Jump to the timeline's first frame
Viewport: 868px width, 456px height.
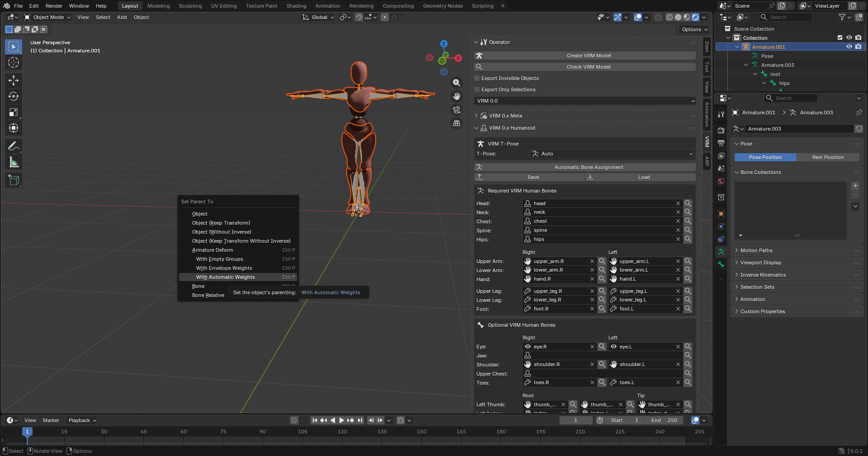tap(315, 420)
